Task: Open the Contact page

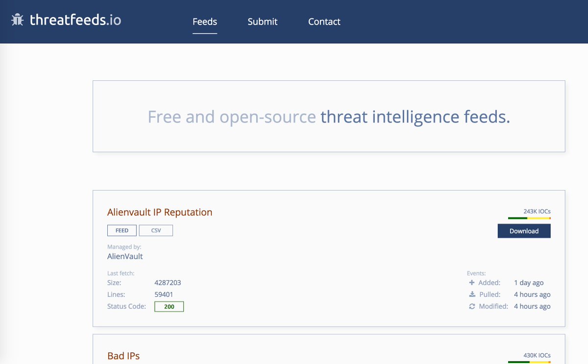Action: 324,22
